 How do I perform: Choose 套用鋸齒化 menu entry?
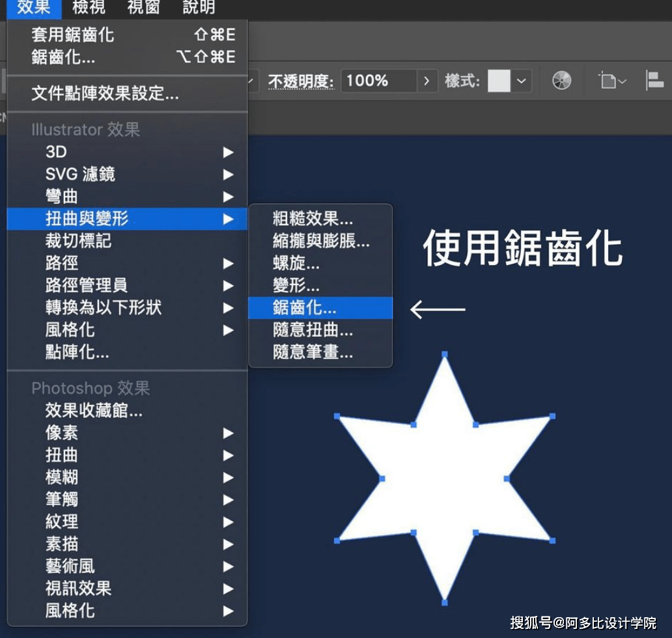click(127, 35)
